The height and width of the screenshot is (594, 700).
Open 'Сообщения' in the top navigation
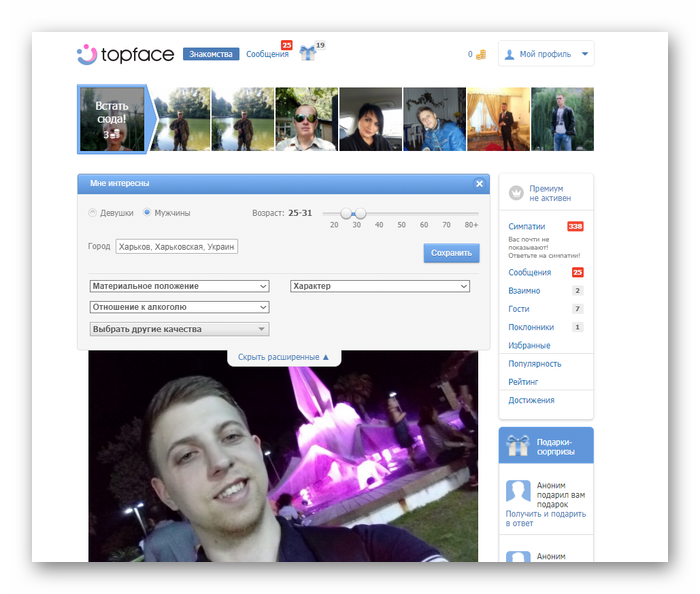[x=267, y=54]
